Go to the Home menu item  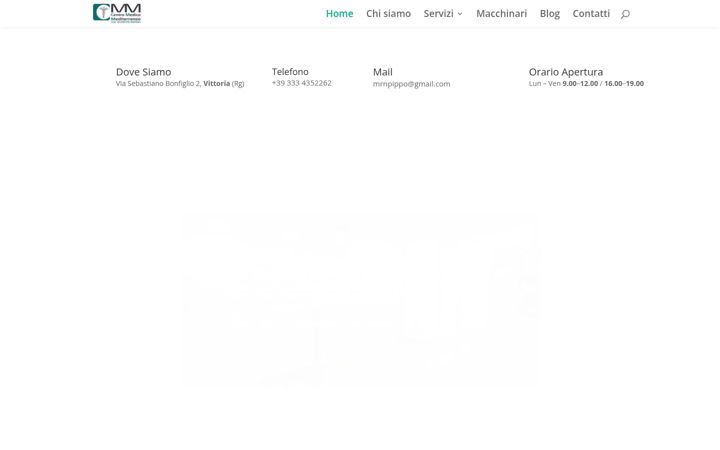coord(339,14)
